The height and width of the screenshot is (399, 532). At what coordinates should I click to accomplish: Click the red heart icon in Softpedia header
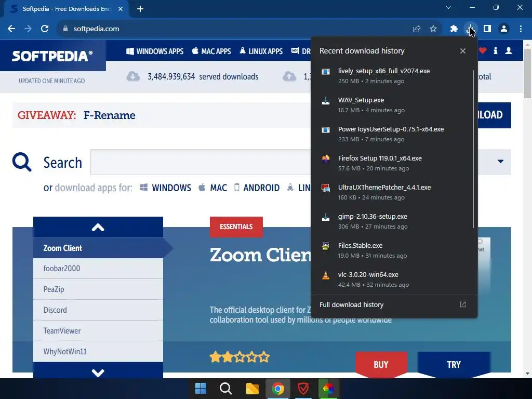point(483,51)
